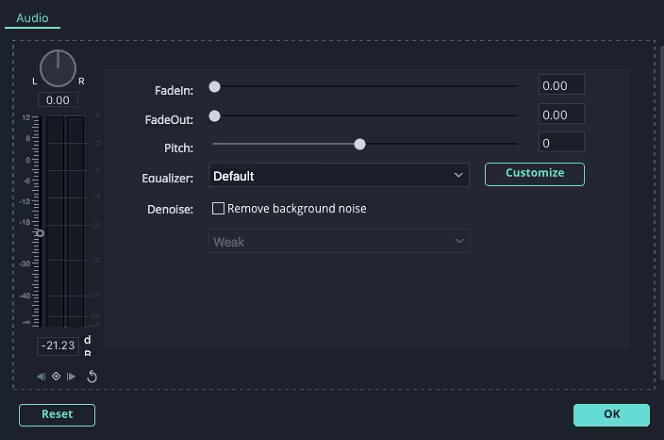Click the L/R pan knob

click(x=58, y=69)
